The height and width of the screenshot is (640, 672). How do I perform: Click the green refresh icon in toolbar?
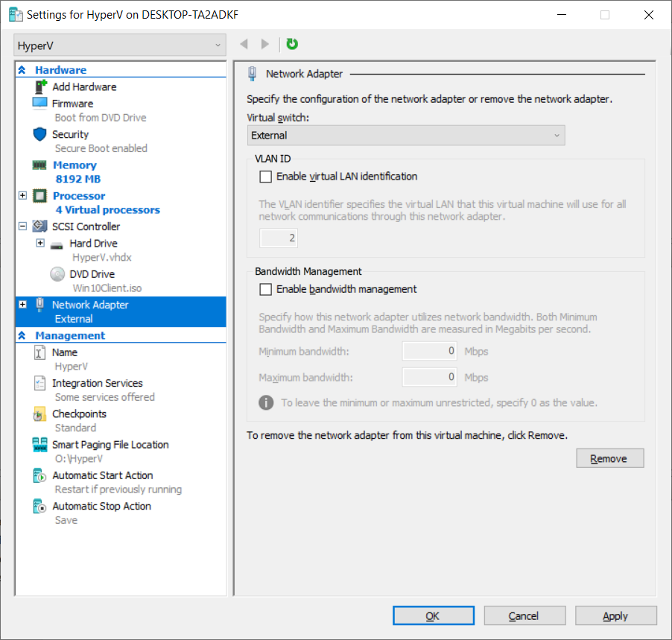[x=292, y=45]
